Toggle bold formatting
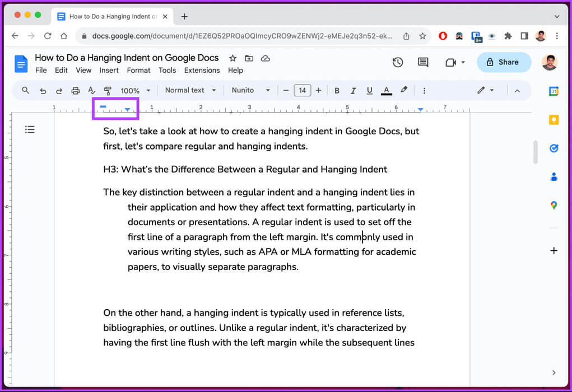Viewport: 572px width, 392px height. click(337, 91)
